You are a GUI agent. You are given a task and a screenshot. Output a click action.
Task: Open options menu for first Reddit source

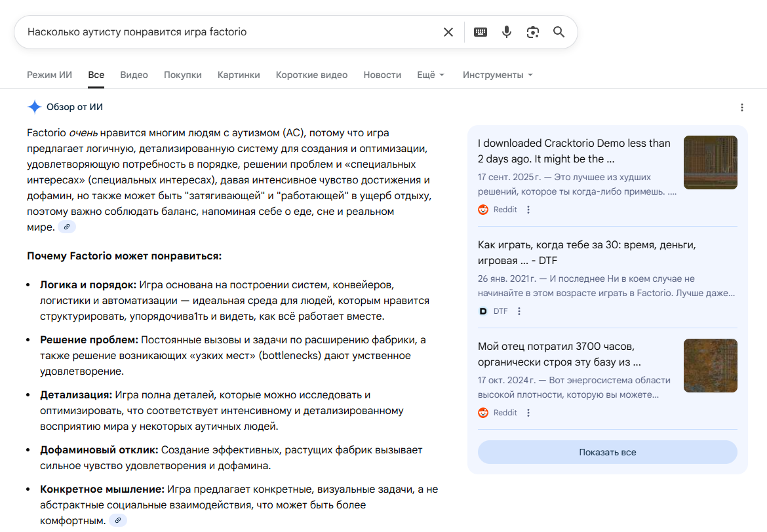[528, 210]
